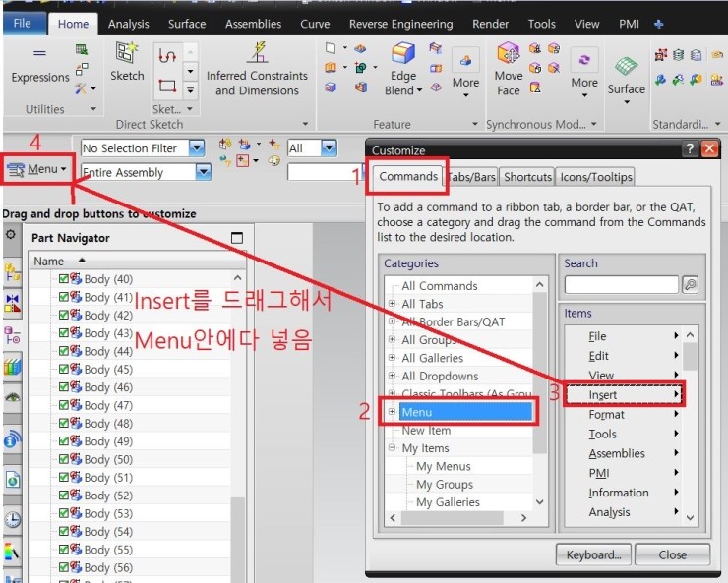Open the Menu dropdown button
This screenshot has height=583, width=728.
tap(37, 169)
